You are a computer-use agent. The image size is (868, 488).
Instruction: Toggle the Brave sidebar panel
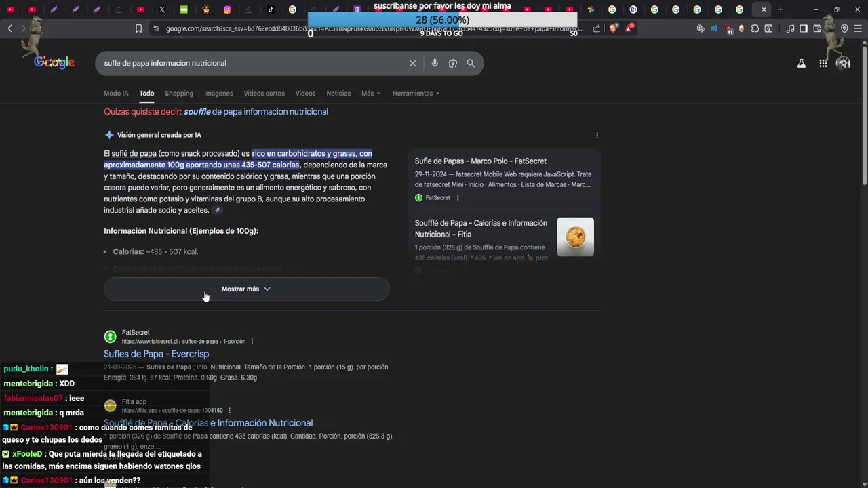pos(804,28)
